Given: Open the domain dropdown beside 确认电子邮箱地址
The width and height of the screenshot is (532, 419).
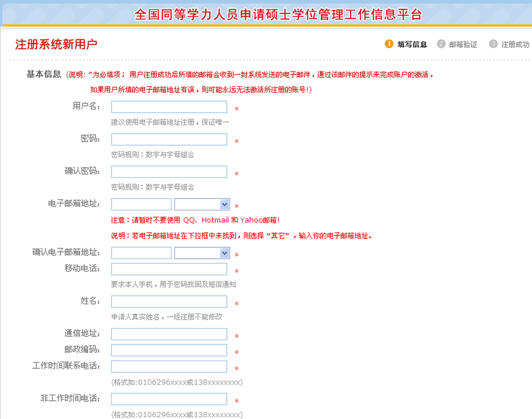Looking at the screenshot, I should click(202, 252).
